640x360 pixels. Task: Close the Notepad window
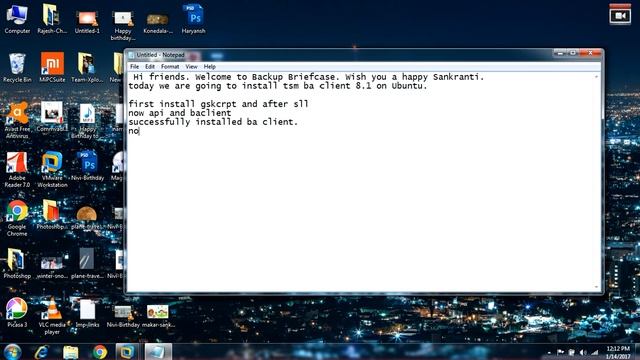pyautogui.click(x=590, y=53)
